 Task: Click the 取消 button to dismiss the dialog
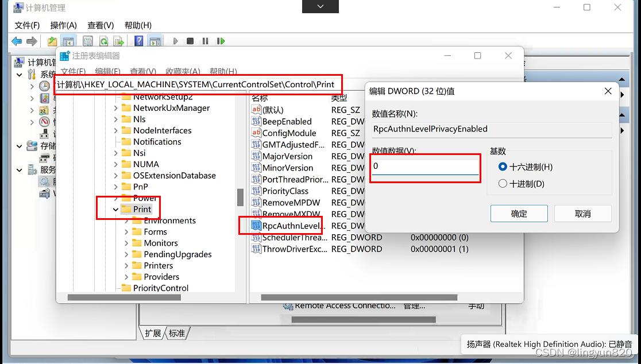pos(582,213)
